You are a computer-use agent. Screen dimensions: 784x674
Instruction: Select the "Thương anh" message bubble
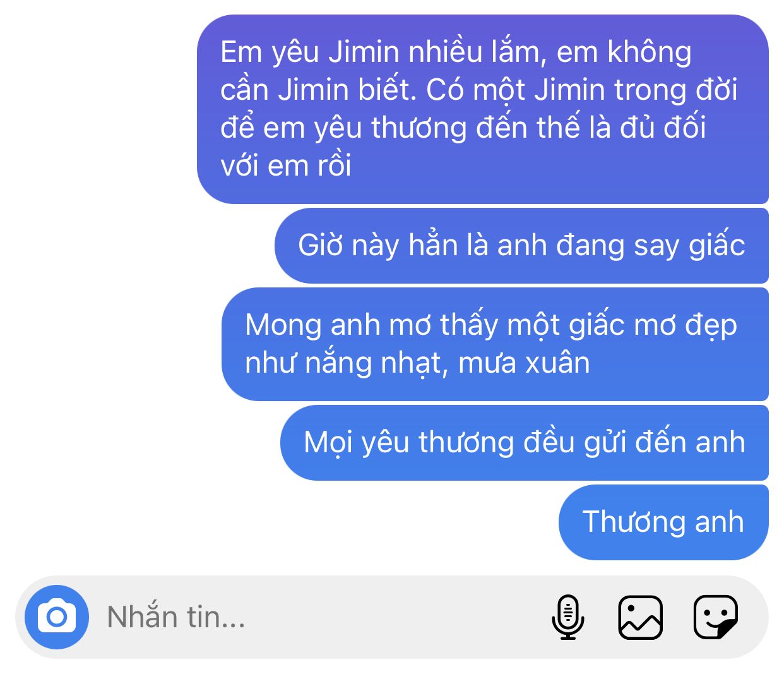(x=663, y=522)
